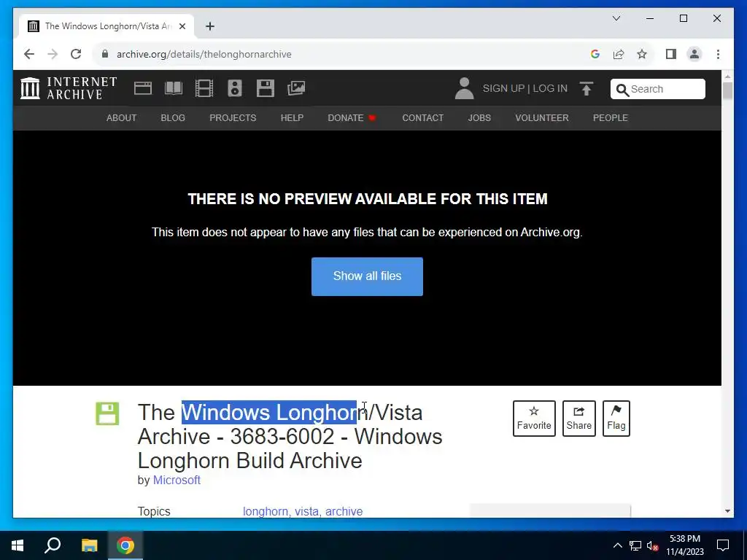Click the Chrome taskbar icon

point(125,545)
